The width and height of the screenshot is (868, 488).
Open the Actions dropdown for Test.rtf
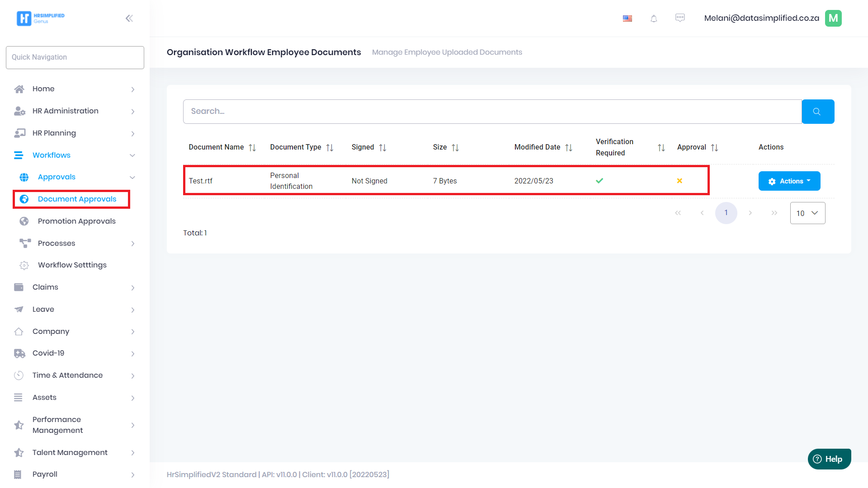[789, 181]
